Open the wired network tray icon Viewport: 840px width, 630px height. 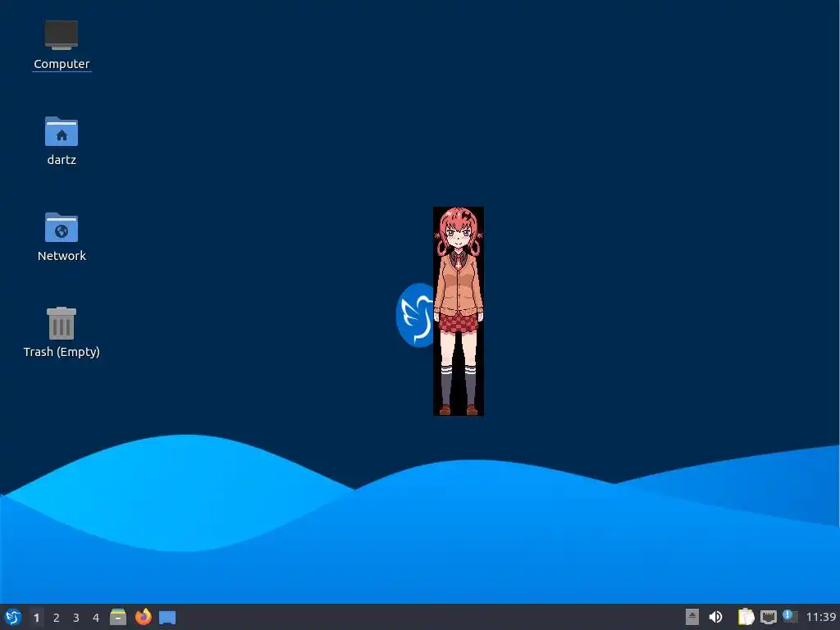[769, 617]
